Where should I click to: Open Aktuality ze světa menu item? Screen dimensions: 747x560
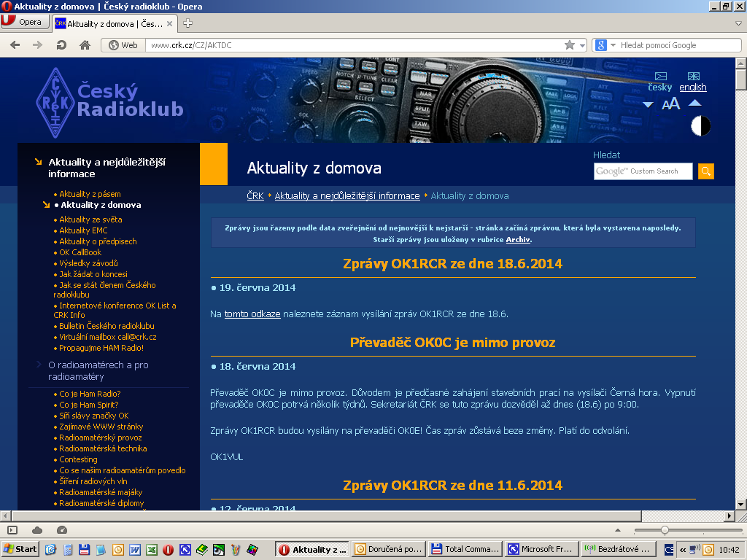90,219
